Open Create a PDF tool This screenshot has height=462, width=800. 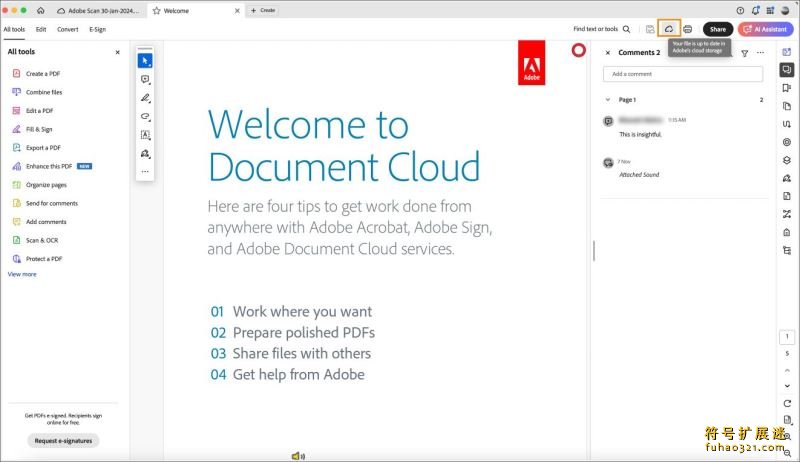[x=36, y=74]
